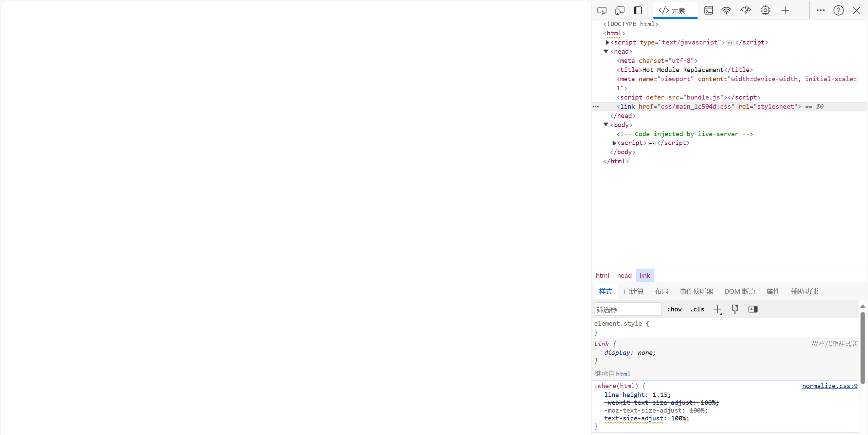The width and height of the screenshot is (868, 435).
Task: Select the meta name="viewport" row
Action: (737, 84)
